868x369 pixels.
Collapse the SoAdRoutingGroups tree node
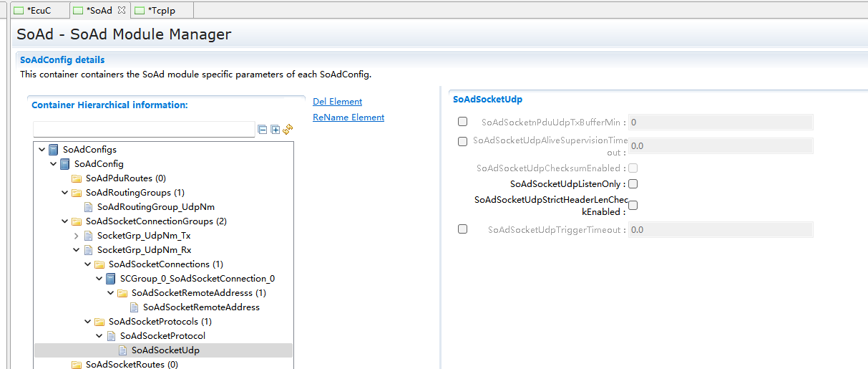(x=65, y=193)
